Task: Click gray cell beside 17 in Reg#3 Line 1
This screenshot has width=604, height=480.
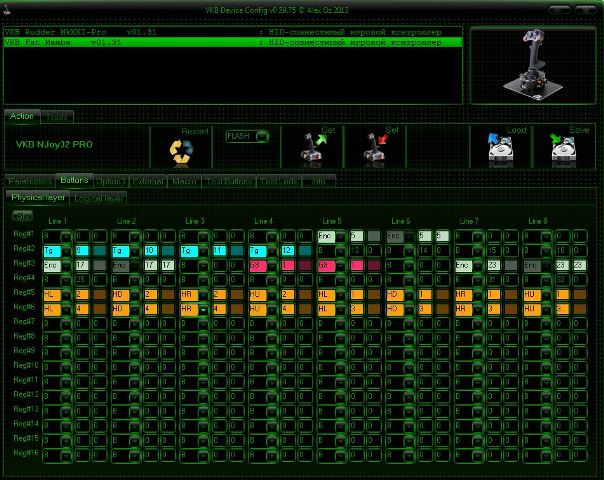Action: [100, 265]
